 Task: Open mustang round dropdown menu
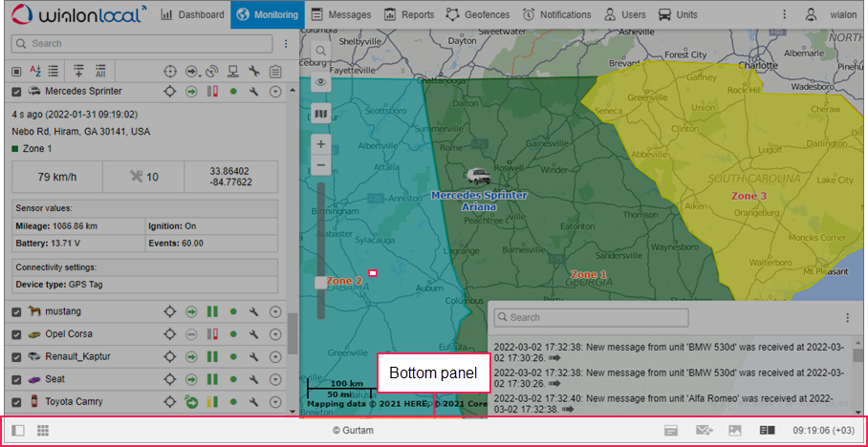coord(275,312)
